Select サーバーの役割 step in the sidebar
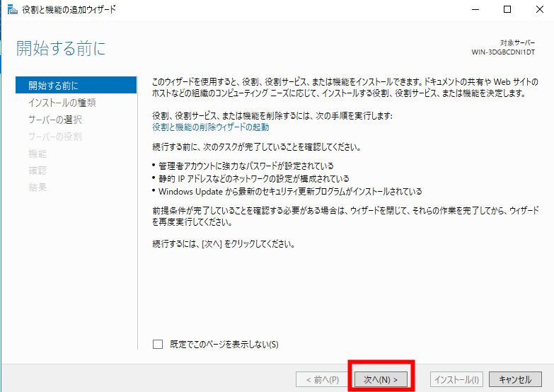The width and height of the screenshot is (554, 392). pos(55,137)
